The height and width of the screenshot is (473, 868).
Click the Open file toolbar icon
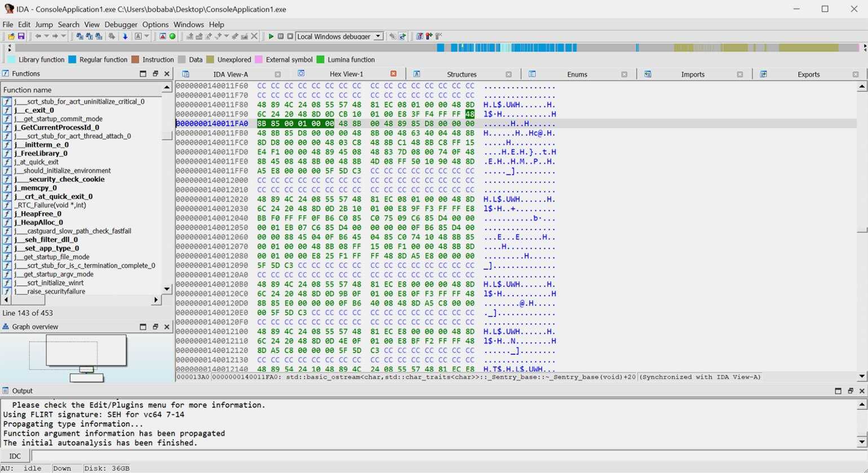pos(11,37)
